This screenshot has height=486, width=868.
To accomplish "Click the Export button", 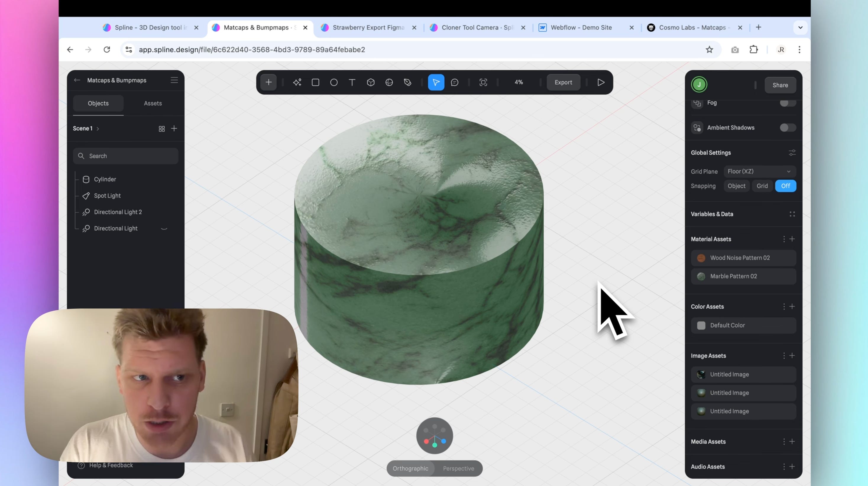I will (x=563, y=82).
